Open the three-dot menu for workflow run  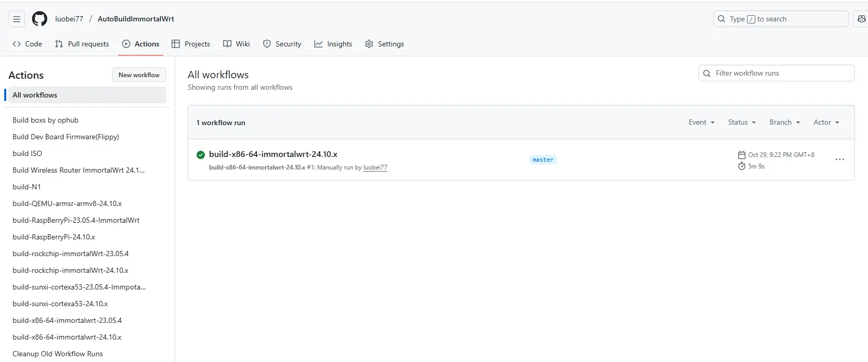[839, 160]
